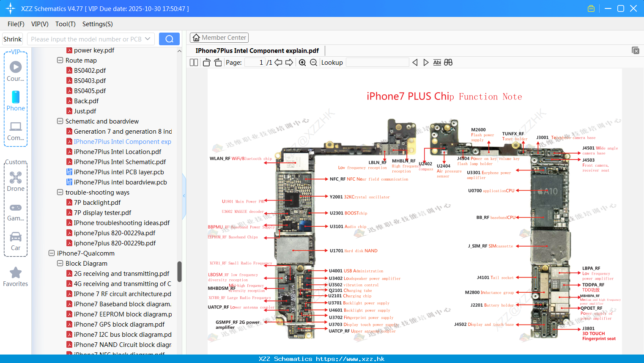644x363 pixels.
Task: Collapse the trouble-shooting ways folder
Action: pos(60,192)
